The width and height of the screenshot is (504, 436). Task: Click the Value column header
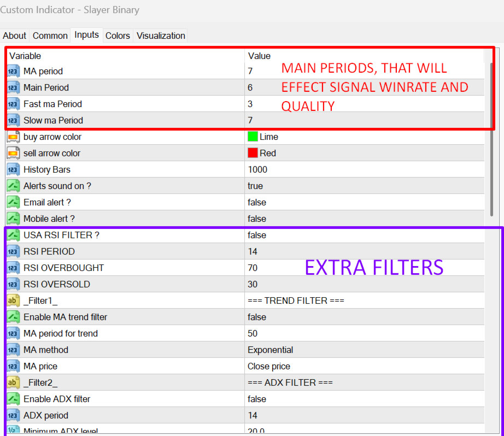365,56
